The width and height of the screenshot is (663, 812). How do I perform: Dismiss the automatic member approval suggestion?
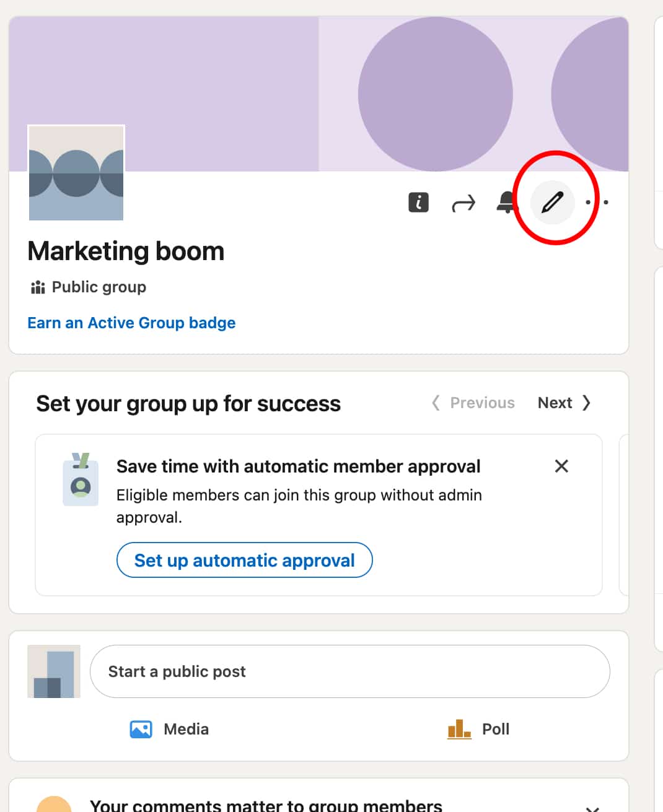point(561,466)
